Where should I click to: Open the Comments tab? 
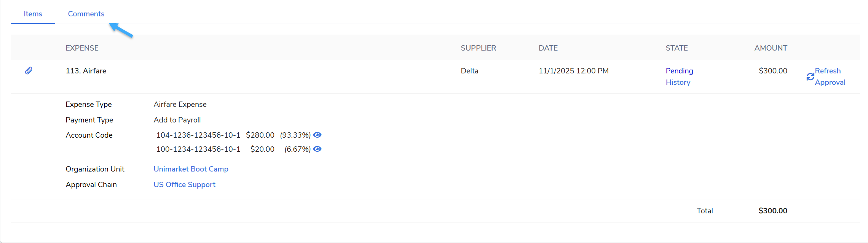86,14
